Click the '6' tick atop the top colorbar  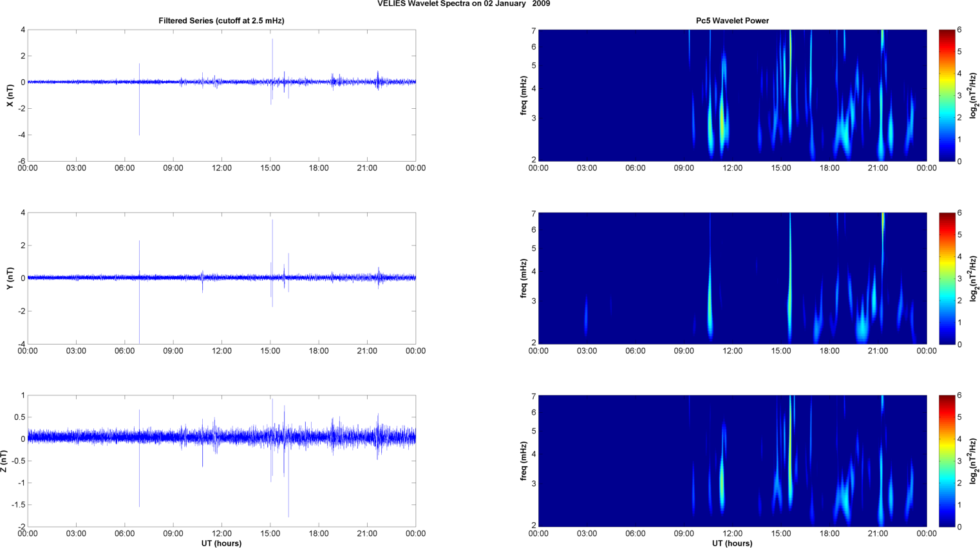pos(959,30)
